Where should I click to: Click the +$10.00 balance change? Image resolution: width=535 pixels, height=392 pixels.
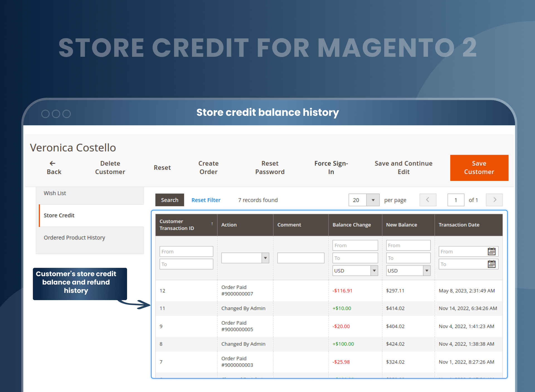pos(342,308)
